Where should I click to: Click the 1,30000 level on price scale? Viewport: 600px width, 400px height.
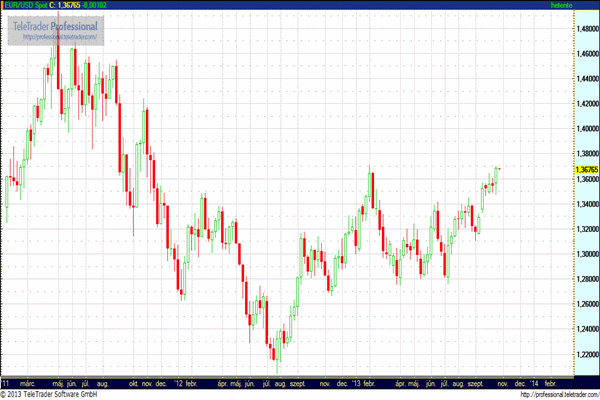pos(586,254)
